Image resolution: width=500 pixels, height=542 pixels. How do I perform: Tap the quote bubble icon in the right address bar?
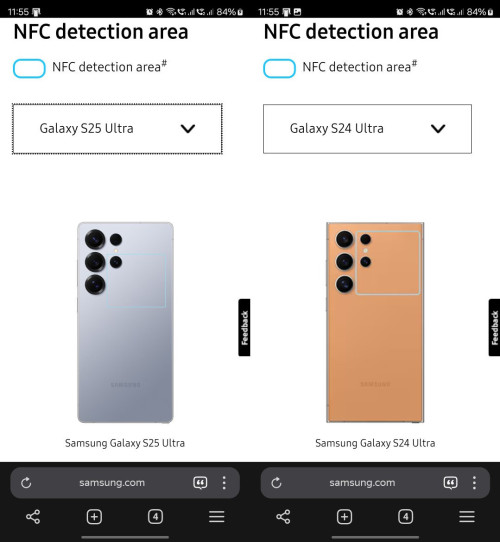(x=450, y=483)
